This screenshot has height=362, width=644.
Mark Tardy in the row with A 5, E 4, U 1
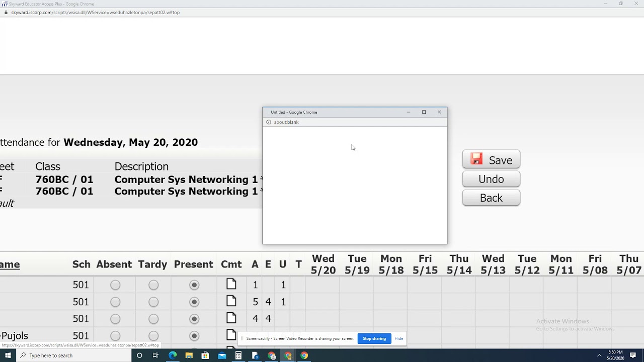153,302
